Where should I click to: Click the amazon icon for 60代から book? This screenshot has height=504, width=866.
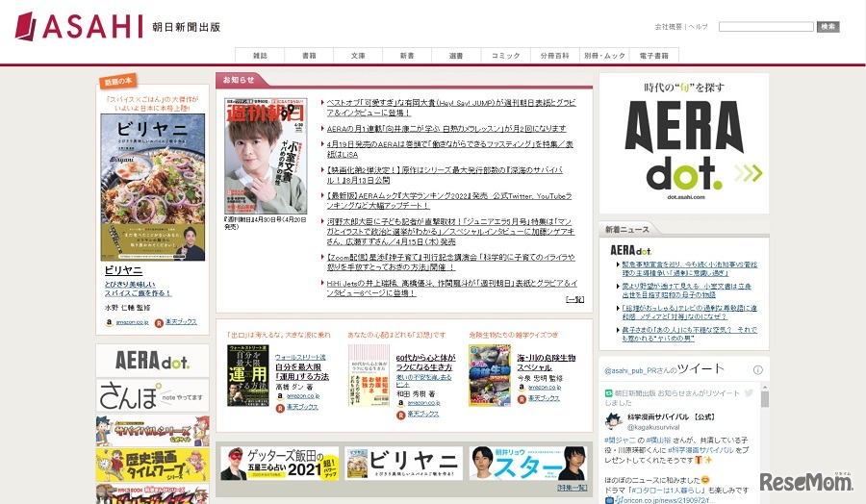click(x=401, y=404)
